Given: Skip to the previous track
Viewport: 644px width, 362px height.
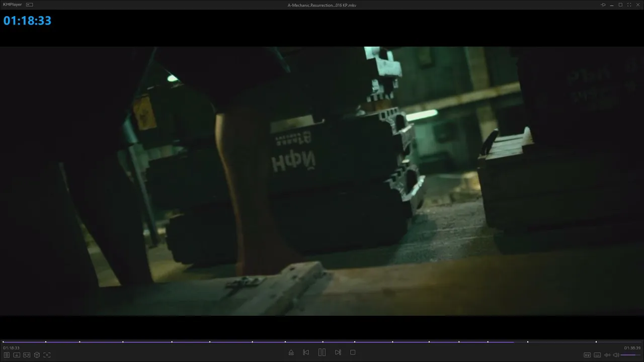Looking at the screenshot, I should click(306, 352).
